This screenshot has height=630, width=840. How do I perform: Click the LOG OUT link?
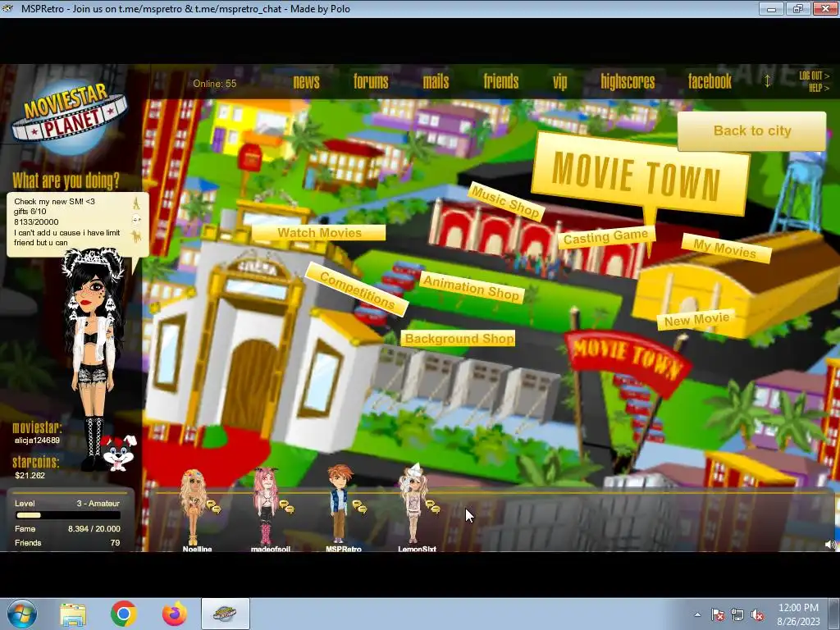click(x=814, y=76)
